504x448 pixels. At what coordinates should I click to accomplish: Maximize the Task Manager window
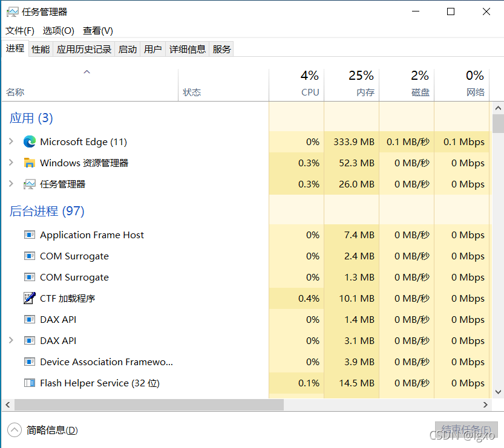point(451,11)
